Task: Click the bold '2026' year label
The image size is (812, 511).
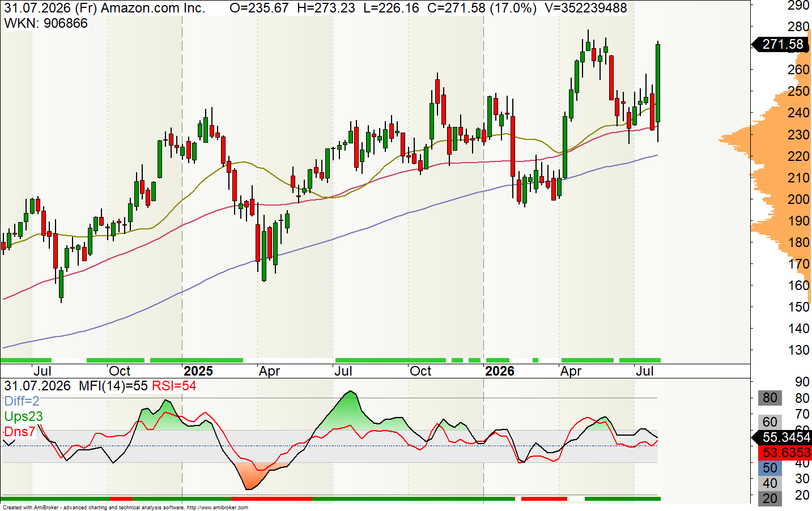Action: [x=500, y=371]
